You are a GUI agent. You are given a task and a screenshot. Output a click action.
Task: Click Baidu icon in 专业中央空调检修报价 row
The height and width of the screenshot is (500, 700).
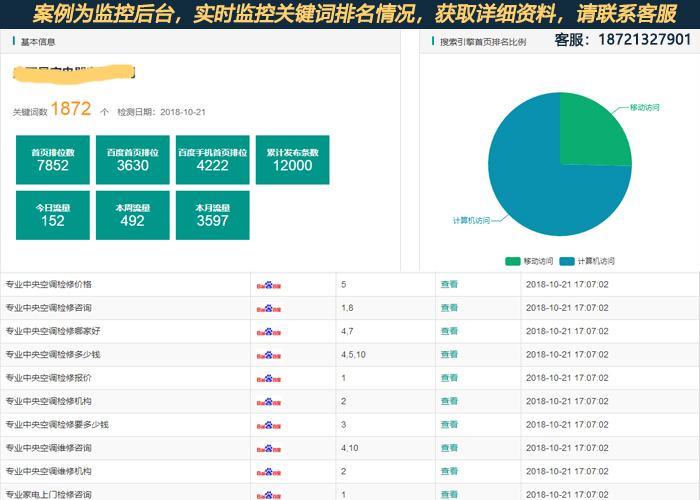[269, 379]
